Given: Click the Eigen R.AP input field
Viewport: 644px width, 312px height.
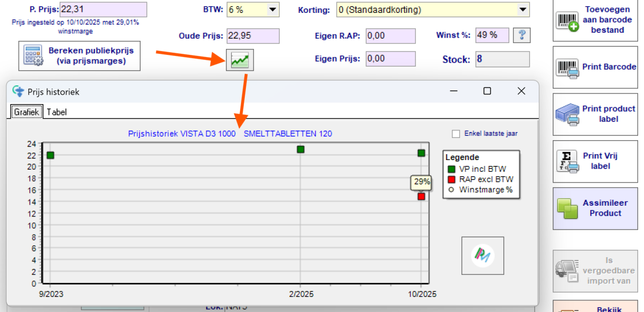Looking at the screenshot, I should pos(390,36).
